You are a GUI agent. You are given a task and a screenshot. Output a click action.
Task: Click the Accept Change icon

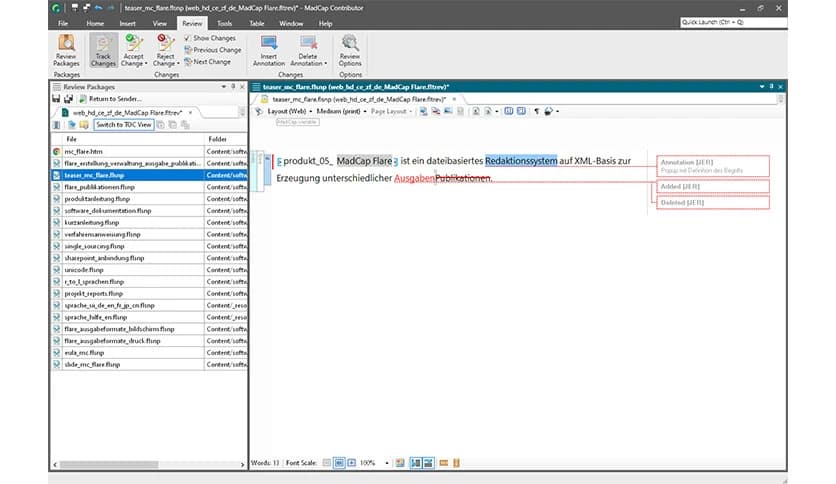click(x=133, y=43)
